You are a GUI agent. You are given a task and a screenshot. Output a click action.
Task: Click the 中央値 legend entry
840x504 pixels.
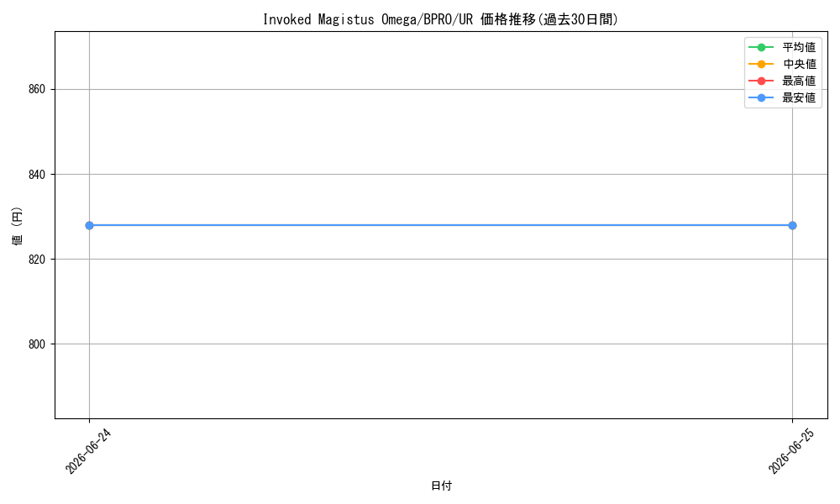783,64
